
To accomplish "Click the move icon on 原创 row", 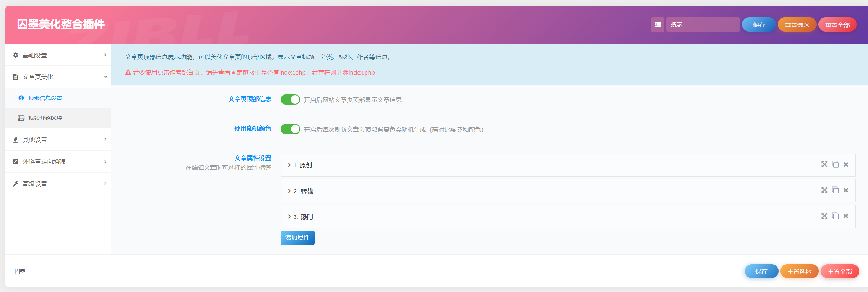I will click(x=824, y=164).
